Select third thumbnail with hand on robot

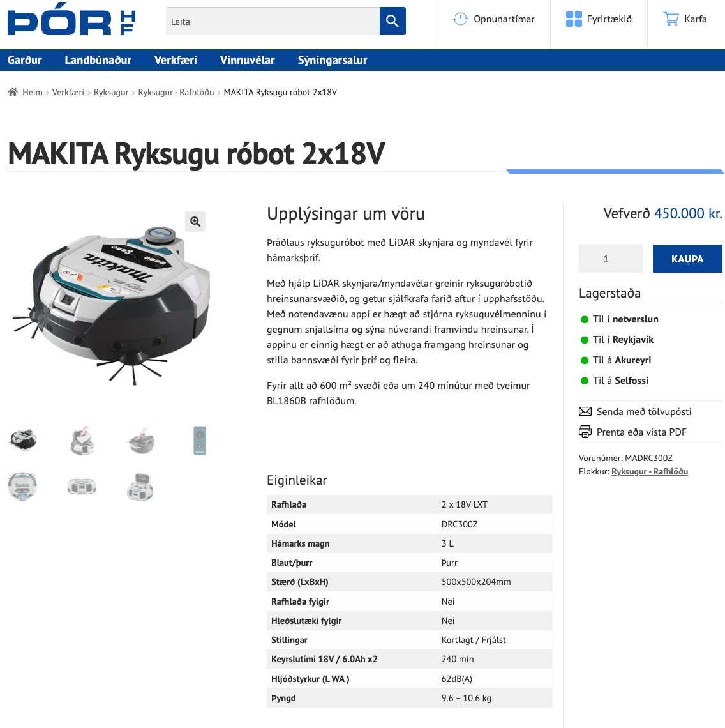tap(141, 441)
